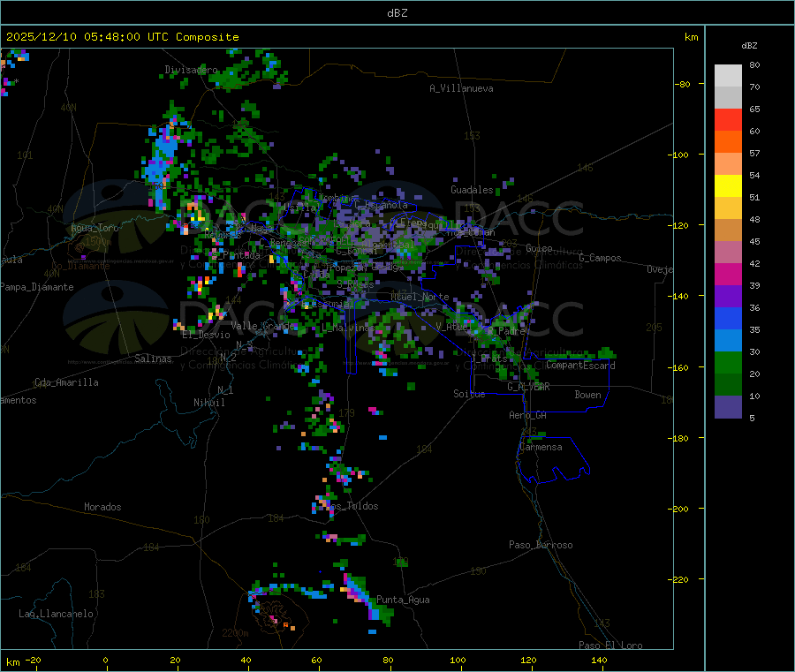This screenshot has width=795, height=672.
Task: Select the Atuel_Norte label
Action: (x=420, y=297)
